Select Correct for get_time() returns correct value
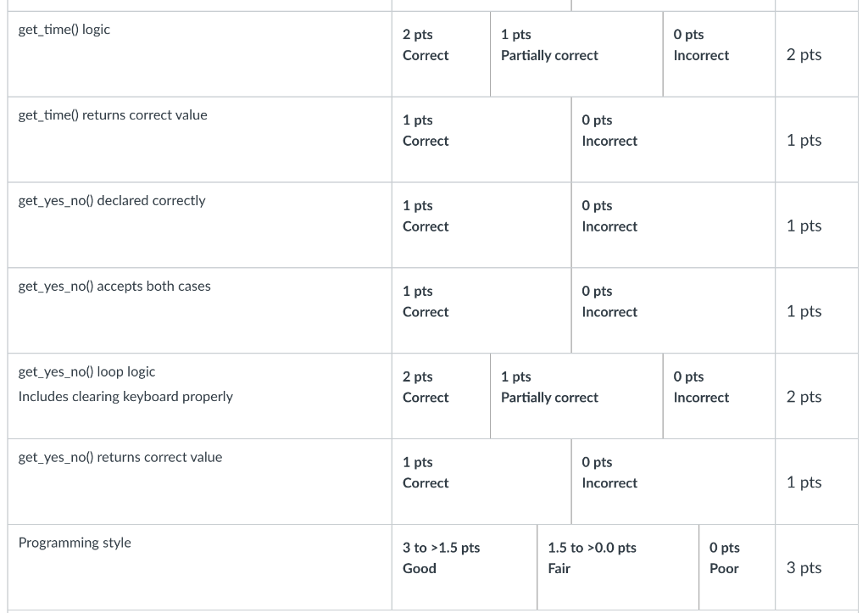This screenshot has width=868, height=613. 426,131
